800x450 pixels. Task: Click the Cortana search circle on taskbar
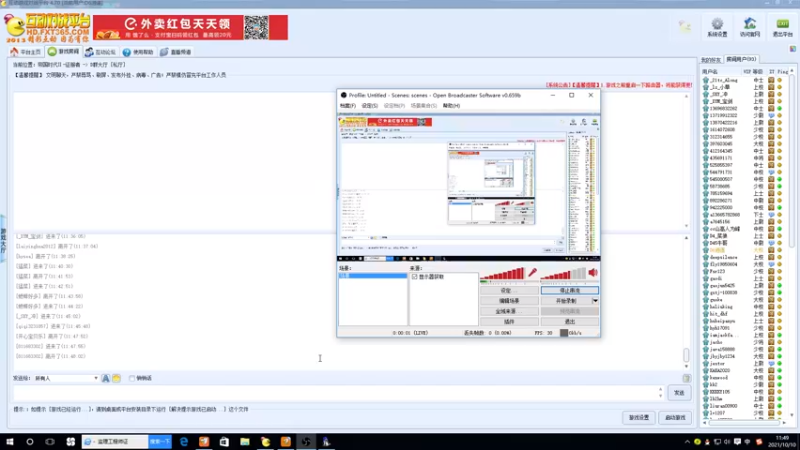pyautogui.click(x=30, y=442)
